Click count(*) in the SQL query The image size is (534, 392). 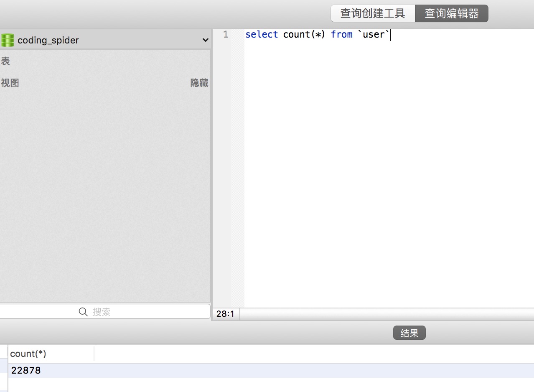[x=304, y=35]
